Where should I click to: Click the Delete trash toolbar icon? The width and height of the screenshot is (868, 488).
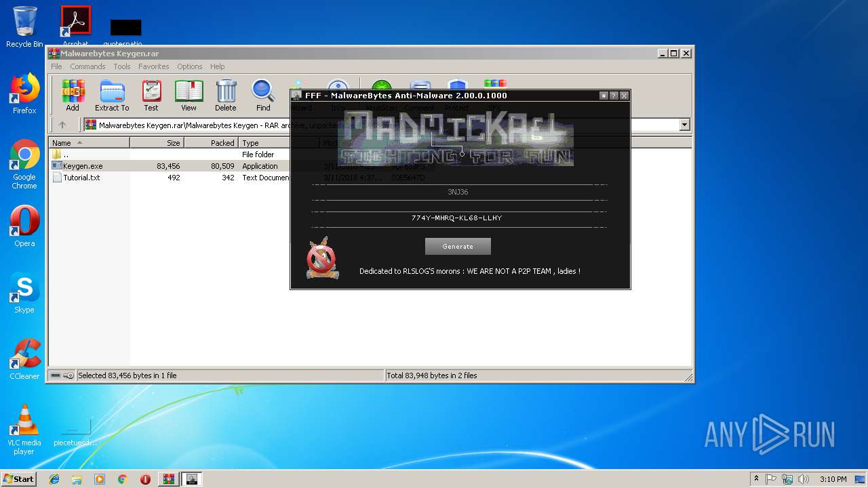[x=226, y=96]
